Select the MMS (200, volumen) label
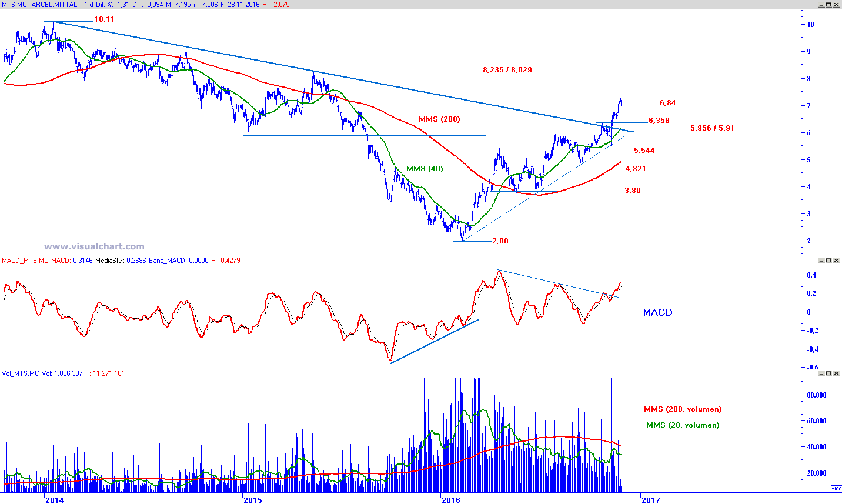Viewport: 842px width, 504px height. click(x=683, y=409)
